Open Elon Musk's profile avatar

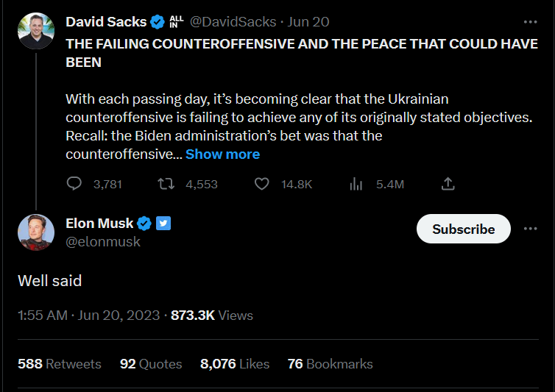[x=36, y=231]
